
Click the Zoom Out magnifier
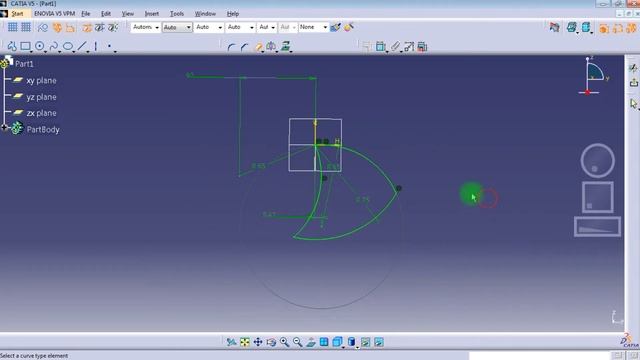(298, 342)
